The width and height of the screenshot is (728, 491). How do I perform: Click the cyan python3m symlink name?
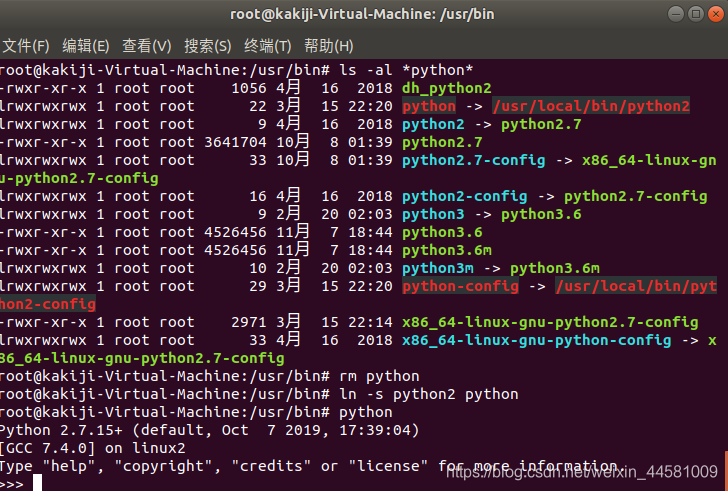click(438, 269)
